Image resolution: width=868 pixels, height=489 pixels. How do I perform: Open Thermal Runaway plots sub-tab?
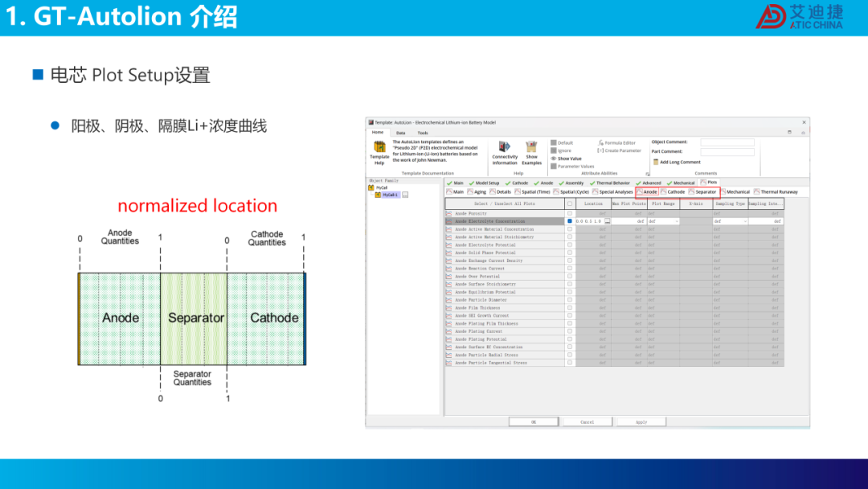[x=776, y=191]
